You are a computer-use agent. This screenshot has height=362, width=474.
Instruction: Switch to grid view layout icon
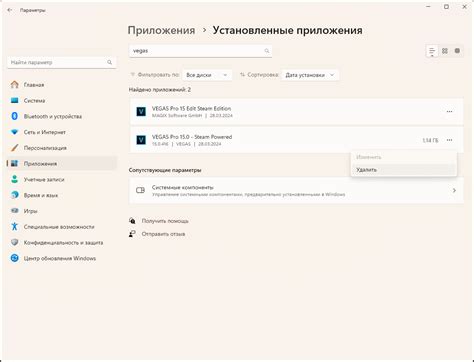click(445, 51)
